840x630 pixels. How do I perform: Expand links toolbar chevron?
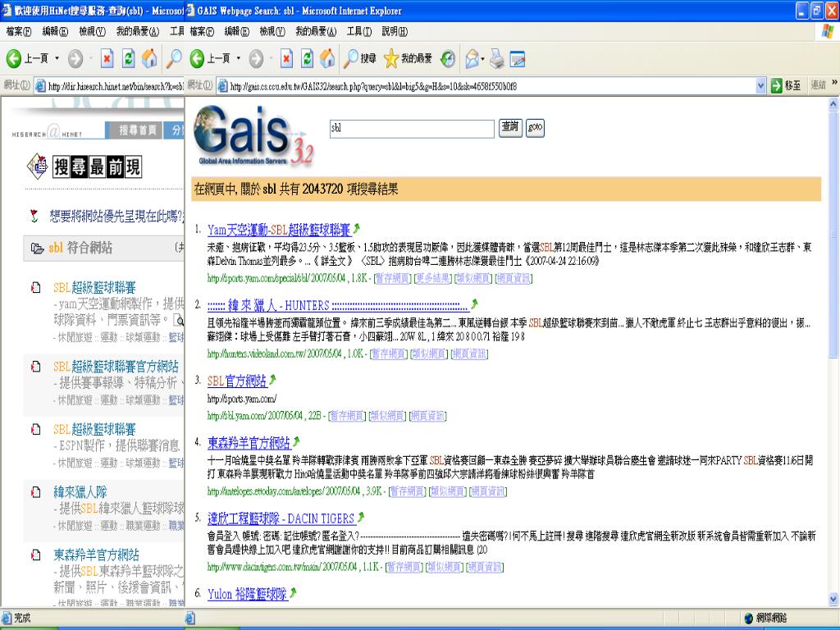pos(834,83)
